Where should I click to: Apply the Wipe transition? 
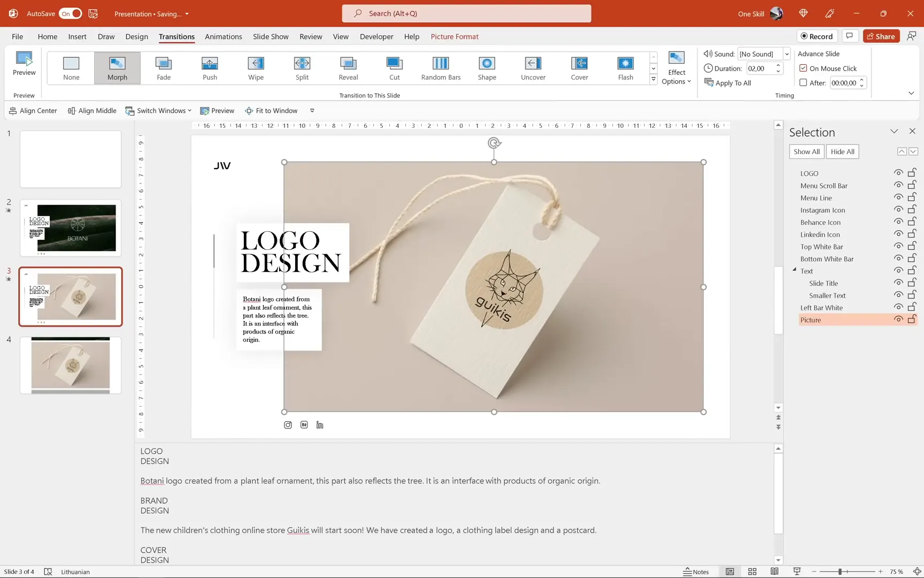(x=256, y=68)
